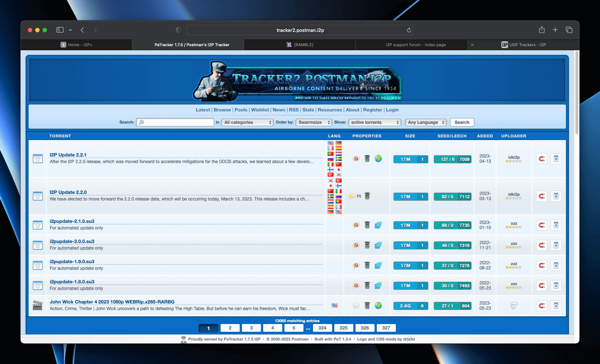Open John Wick Chapter 4 torrent link

point(112,302)
